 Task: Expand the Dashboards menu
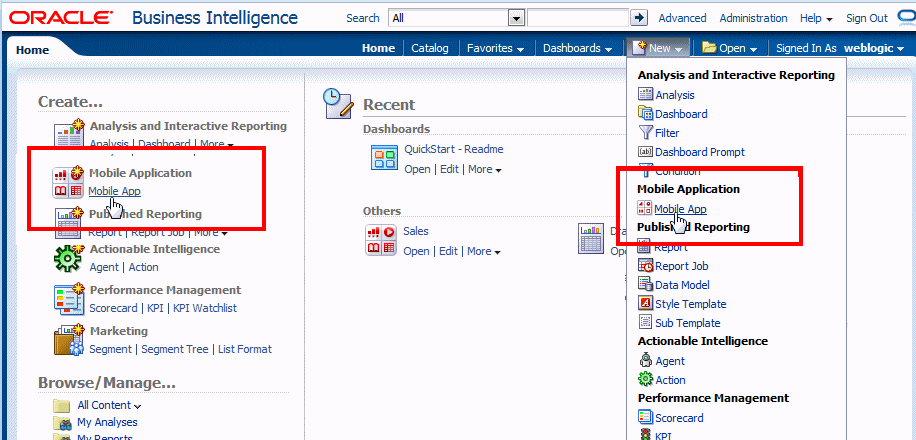(577, 48)
